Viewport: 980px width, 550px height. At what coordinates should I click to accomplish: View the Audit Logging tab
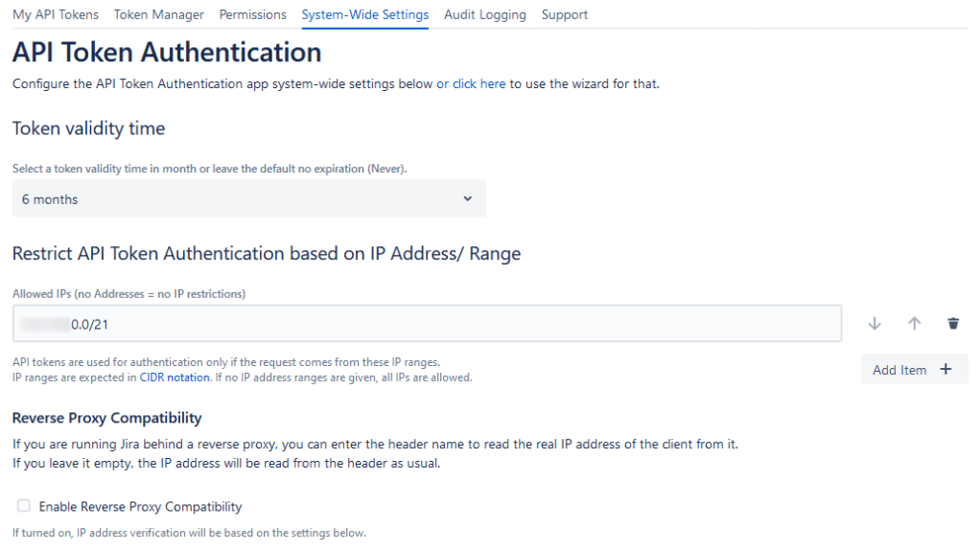pos(484,14)
